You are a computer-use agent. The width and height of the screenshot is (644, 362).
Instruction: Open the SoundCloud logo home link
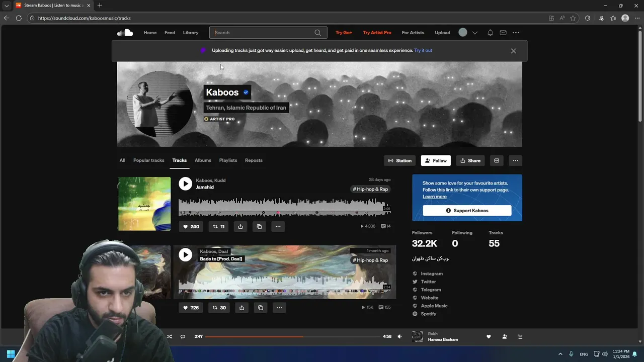pos(125,33)
